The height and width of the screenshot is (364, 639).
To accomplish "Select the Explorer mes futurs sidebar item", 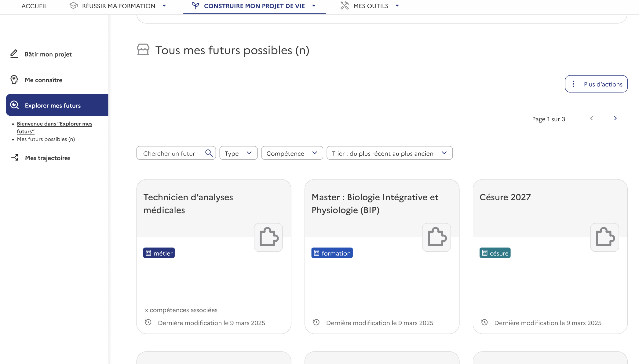I will 57,105.
